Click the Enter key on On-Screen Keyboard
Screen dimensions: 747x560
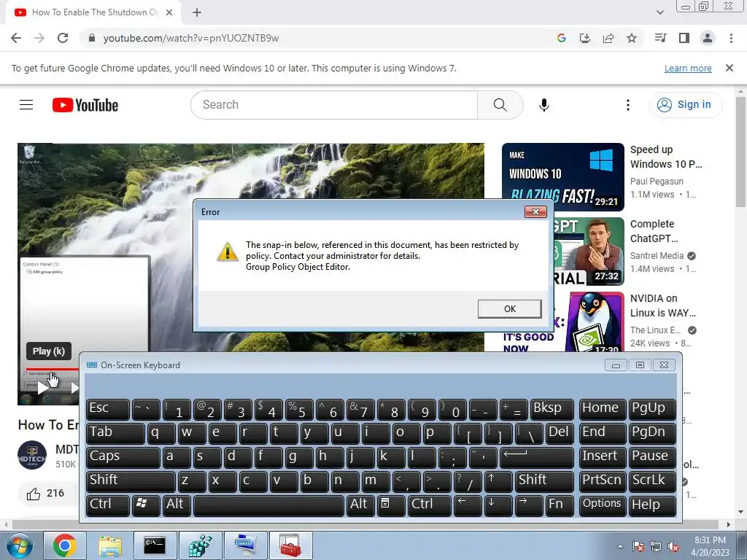click(537, 457)
